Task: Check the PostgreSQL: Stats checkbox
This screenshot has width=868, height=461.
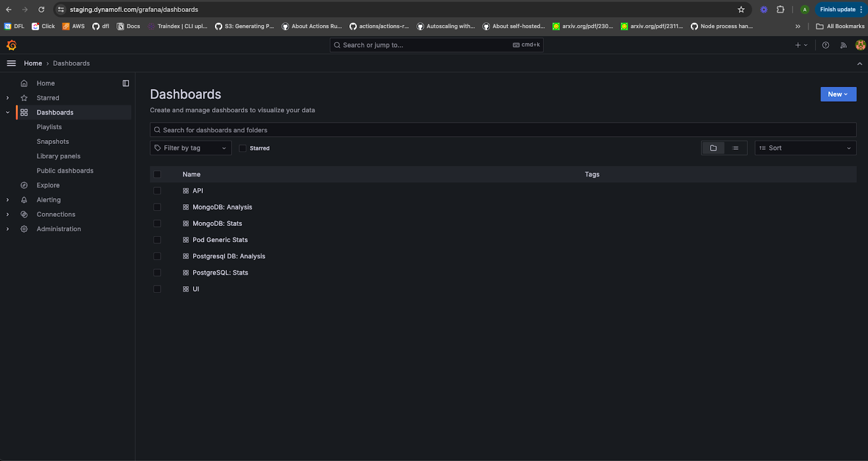Action: [x=157, y=273]
